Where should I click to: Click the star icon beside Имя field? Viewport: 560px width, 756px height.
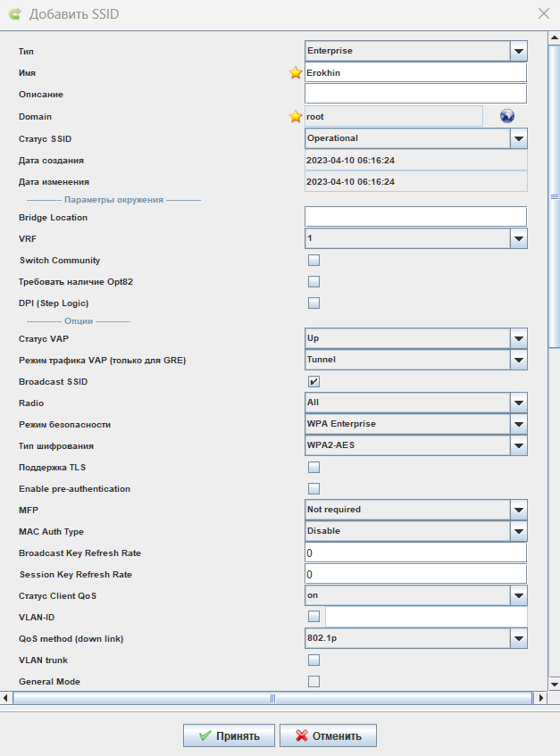click(x=296, y=73)
